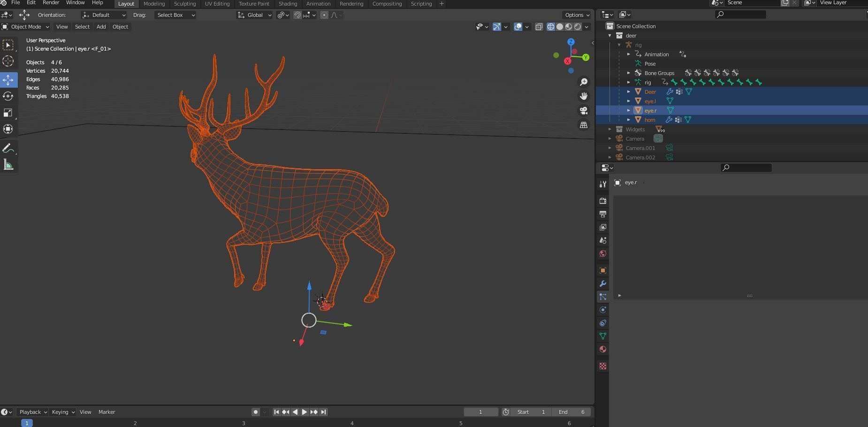Activate the 3D Cursor tool
The image size is (868, 427).
tap(8, 61)
